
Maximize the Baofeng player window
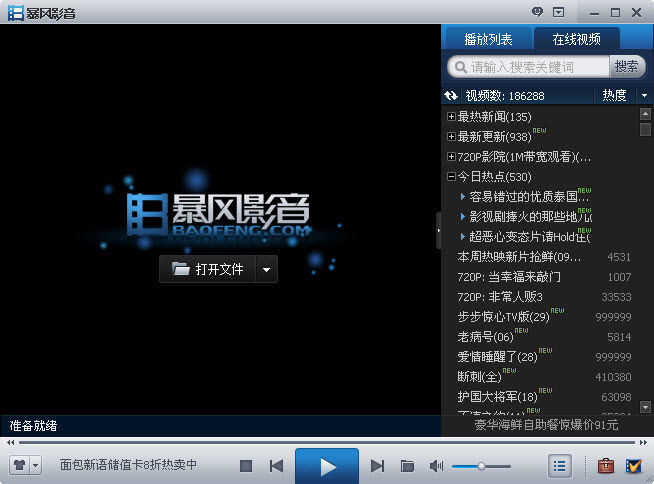pos(615,13)
